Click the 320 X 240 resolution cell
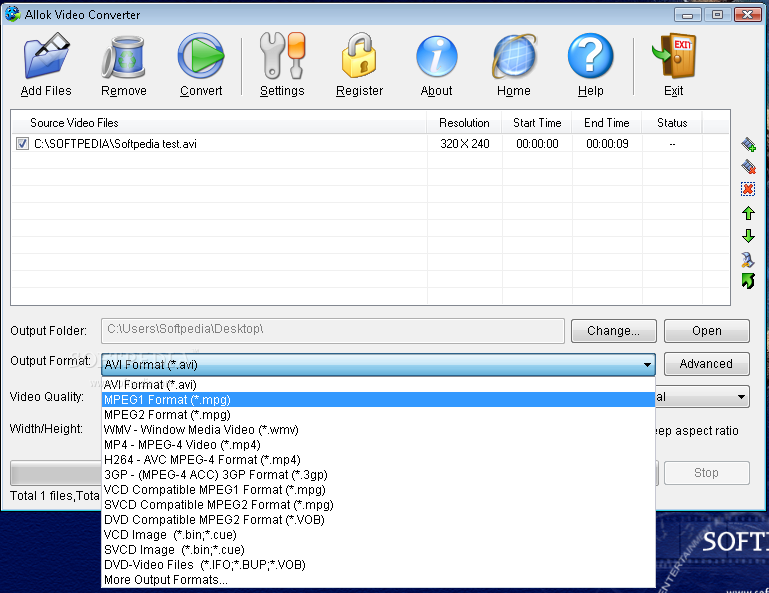 (x=464, y=144)
